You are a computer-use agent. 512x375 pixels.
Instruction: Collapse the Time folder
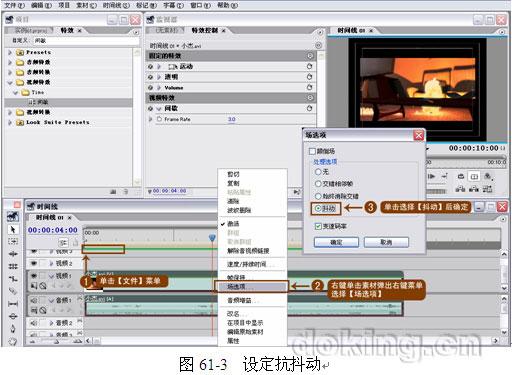(x=16, y=92)
